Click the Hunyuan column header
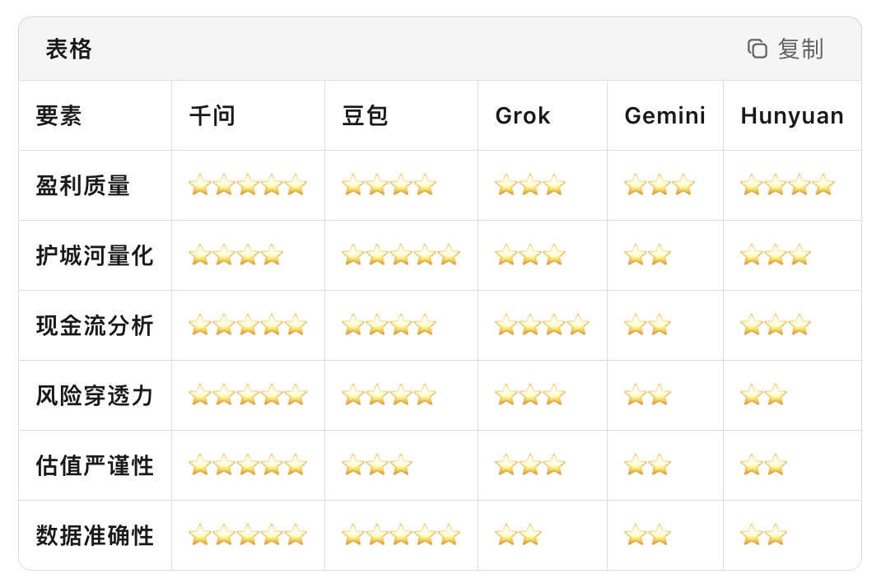 (792, 116)
